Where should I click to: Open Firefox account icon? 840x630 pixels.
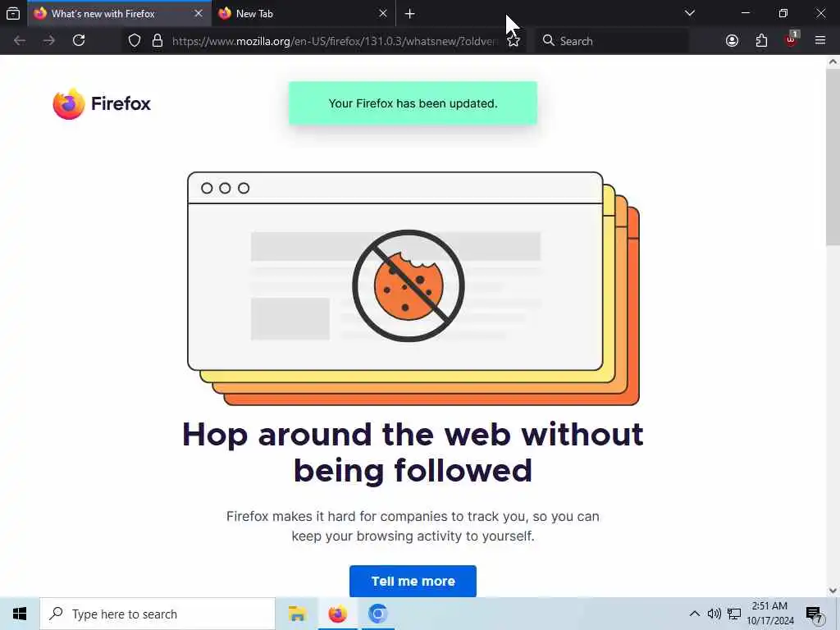point(732,41)
